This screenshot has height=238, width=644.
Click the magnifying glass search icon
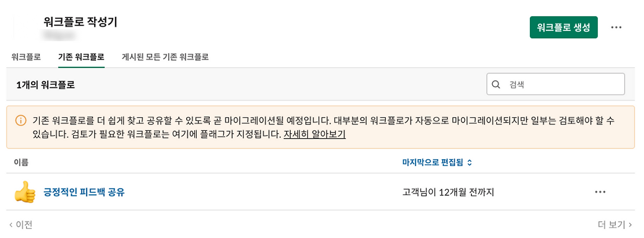pyautogui.click(x=496, y=84)
